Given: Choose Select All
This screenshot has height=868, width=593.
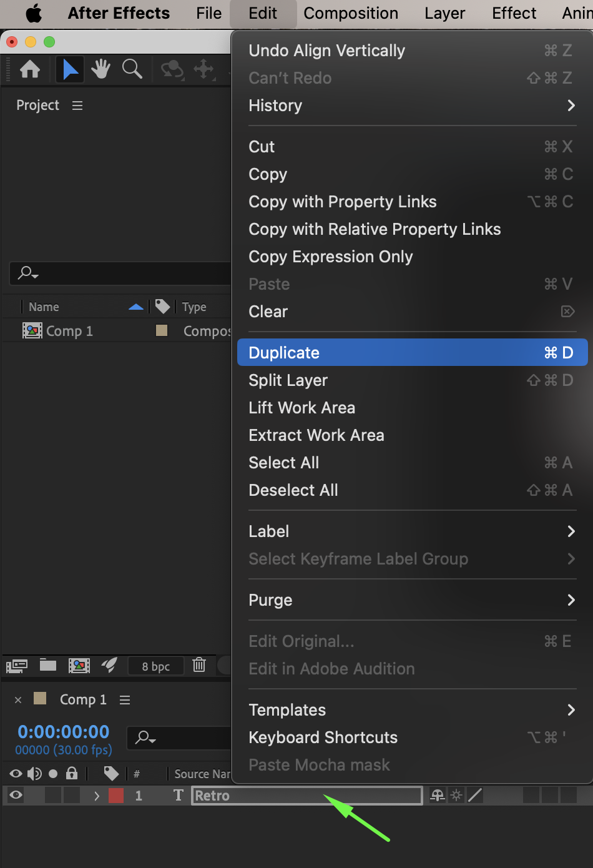Looking at the screenshot, I should (x=412, y=463).
